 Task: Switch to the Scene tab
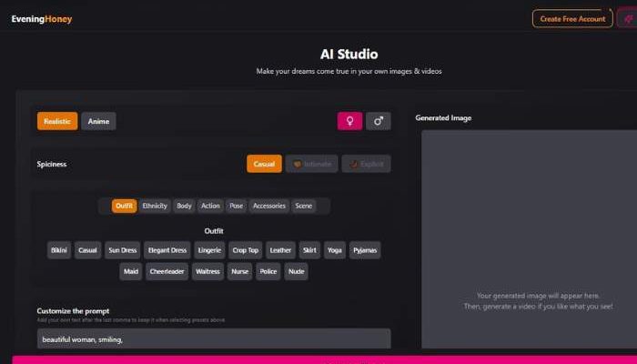click(304, 206)
